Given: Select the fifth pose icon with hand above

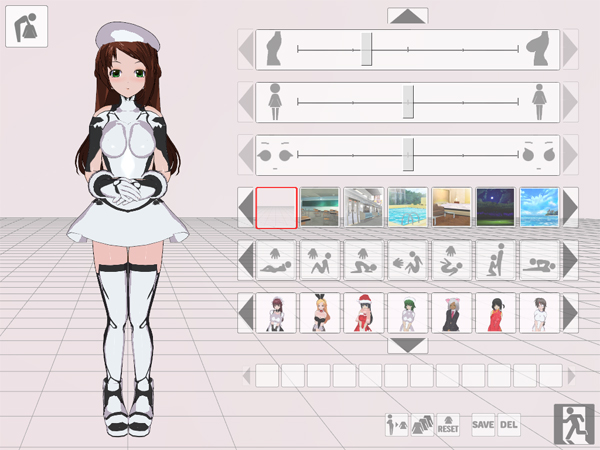Looking at the screenshot, I should coord(452,260).
